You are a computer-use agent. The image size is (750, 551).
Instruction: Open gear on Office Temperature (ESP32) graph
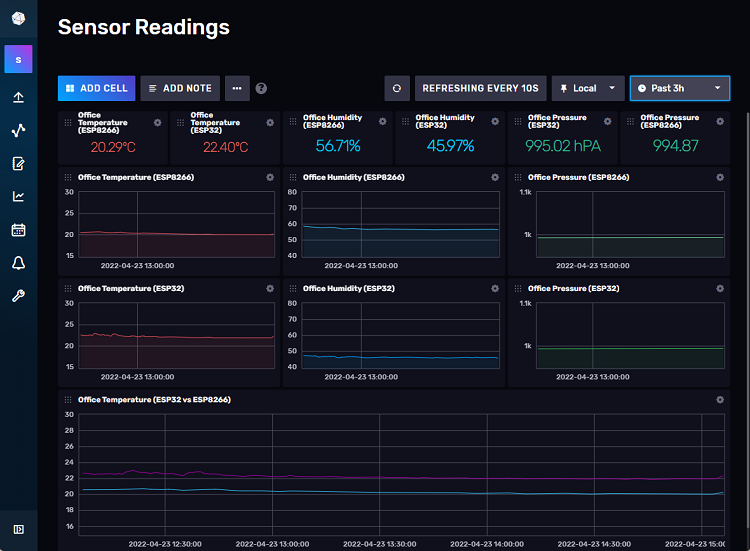point(270,288)
